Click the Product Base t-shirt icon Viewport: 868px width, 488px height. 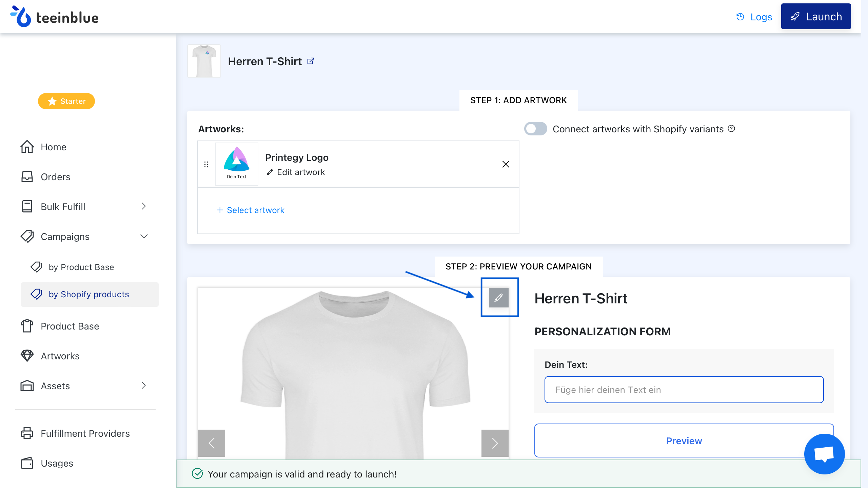[x=27, y=326]
